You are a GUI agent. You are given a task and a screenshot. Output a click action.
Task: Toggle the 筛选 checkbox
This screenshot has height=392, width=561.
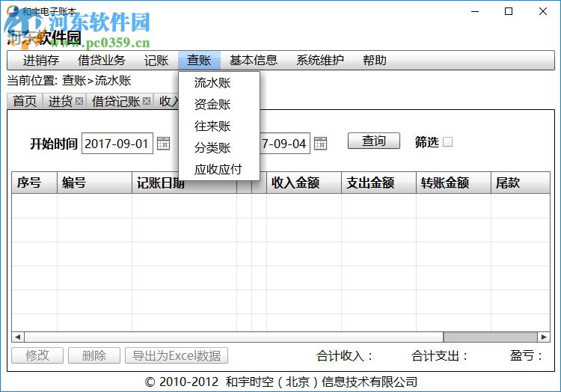coord(447,142)
